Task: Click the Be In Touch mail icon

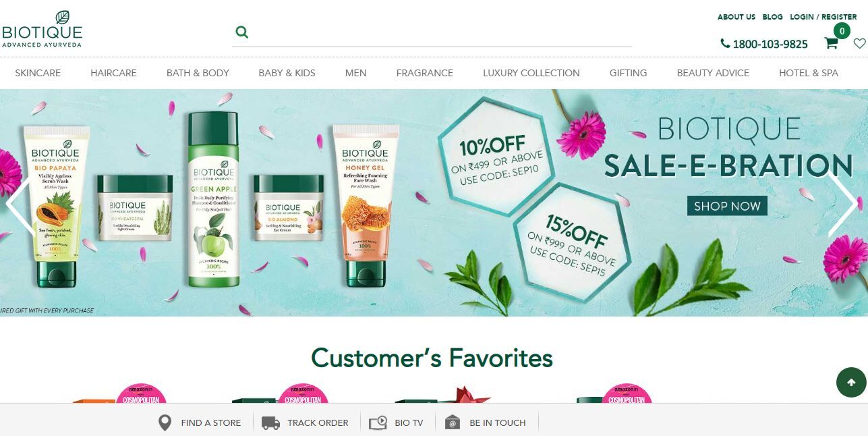Action: (453, 423)
